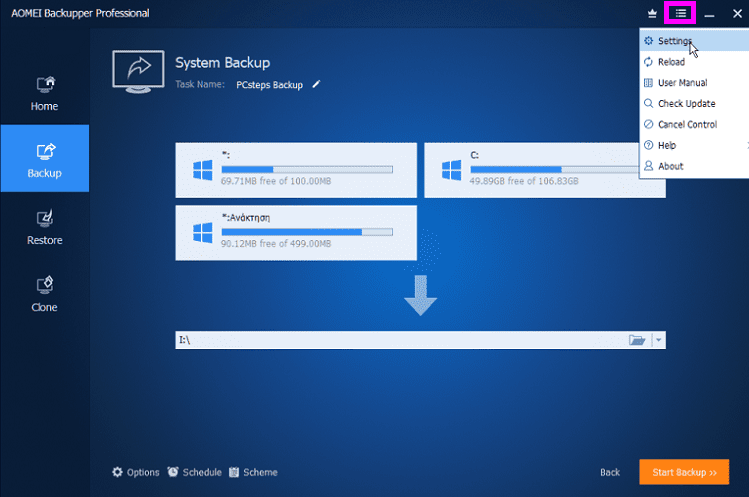Choose Settings from the dropdown menu
Image resolution: width=749 pixels, height=497 pixels.
(694, 41)
